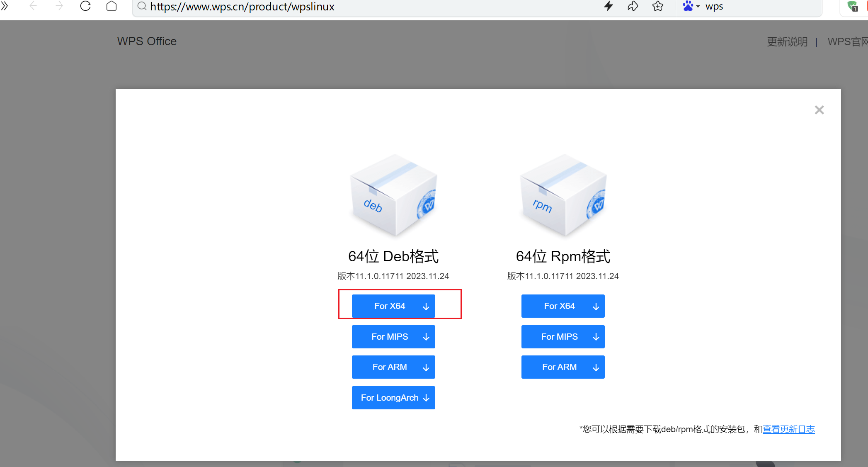Expand the sidebar double-chevron icon
Screen dimensions: 868x467
tap(5, 6)
